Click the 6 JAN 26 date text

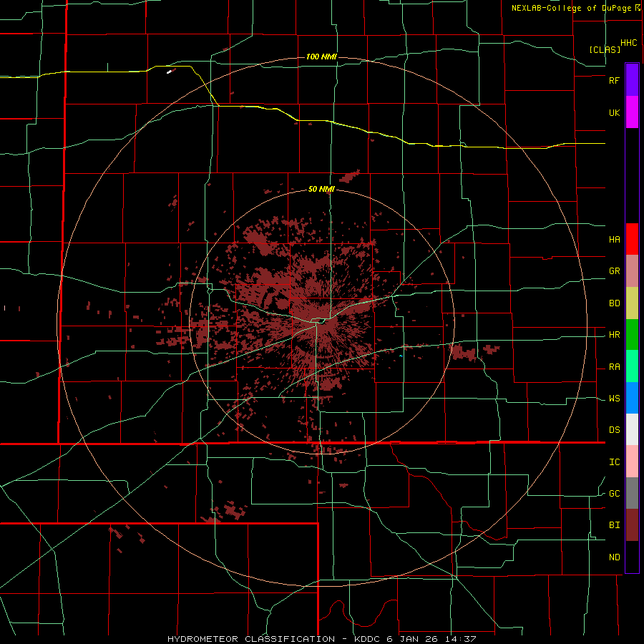click(412, 639)
